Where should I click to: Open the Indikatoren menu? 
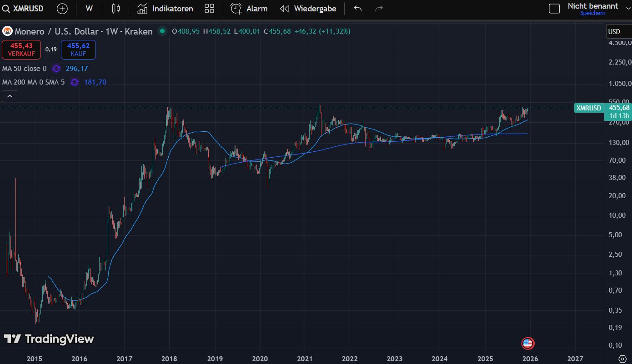tap(166, 9)
